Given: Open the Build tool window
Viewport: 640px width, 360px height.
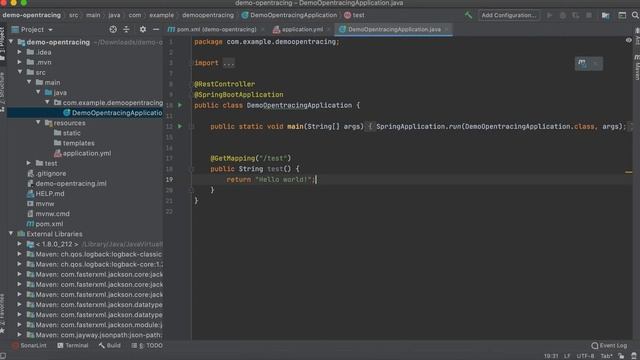Looking at the screenshot, I should [x=109, y=345].
